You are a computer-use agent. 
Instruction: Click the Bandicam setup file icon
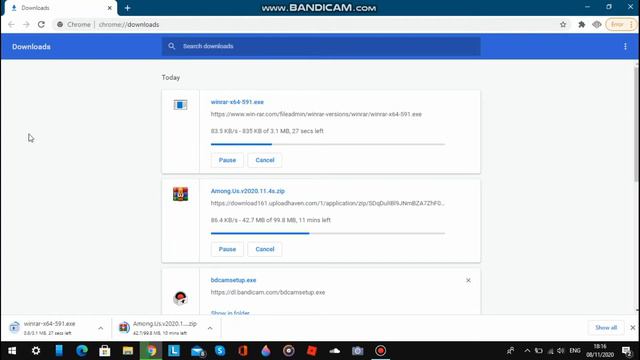(x=180, y=298)
